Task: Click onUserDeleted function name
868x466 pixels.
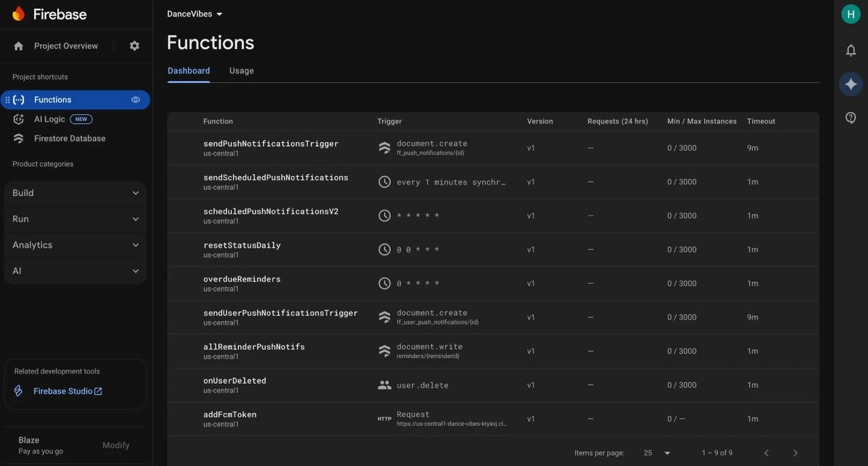Action: (x=235, y=381)
